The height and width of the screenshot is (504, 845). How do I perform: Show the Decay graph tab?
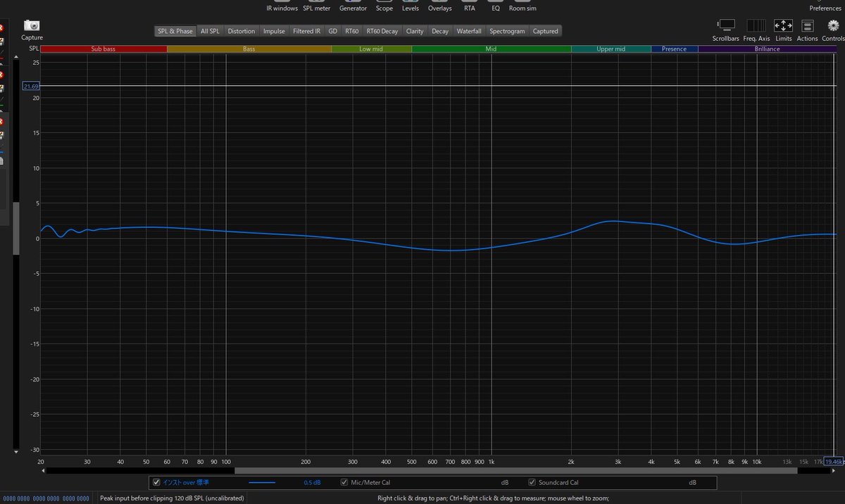440,31
